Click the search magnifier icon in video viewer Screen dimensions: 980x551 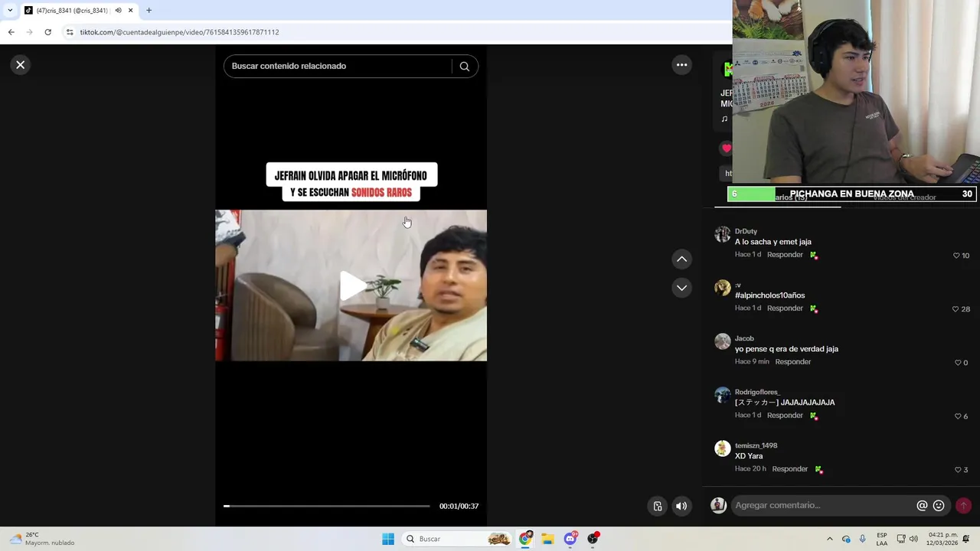click(464, 67)
